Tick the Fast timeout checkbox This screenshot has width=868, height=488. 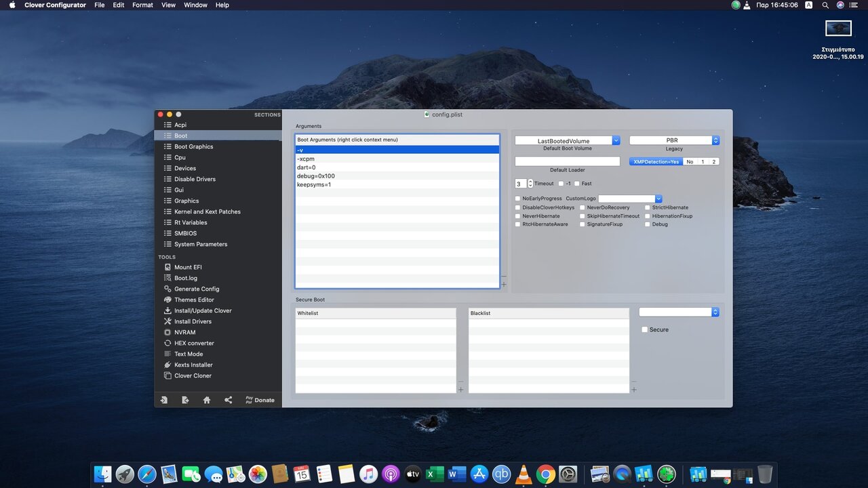click(577, 184)
